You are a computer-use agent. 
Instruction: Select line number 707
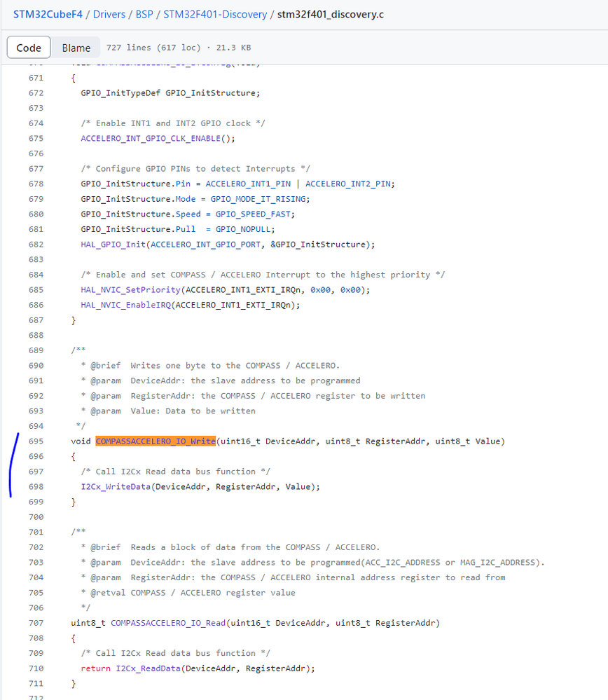coord(36,623)
